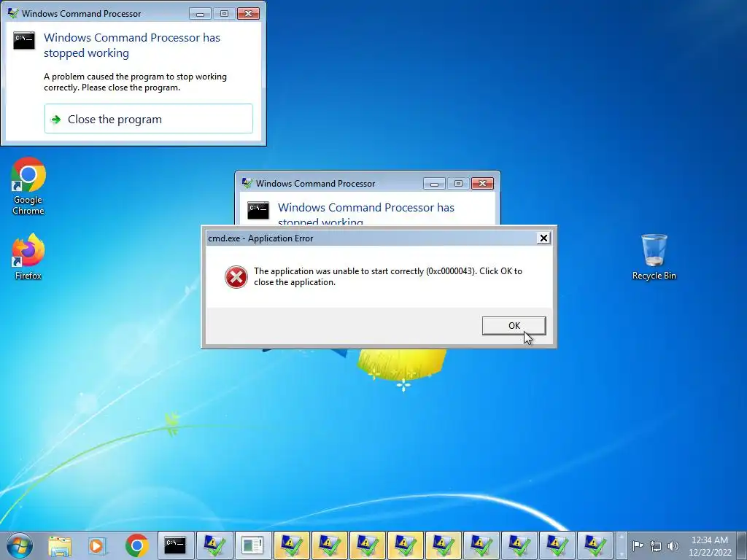Click the 'Firefox' label under the desktop icon
The height and width of the screenshot is (560, 747).
tap(28, 276)
